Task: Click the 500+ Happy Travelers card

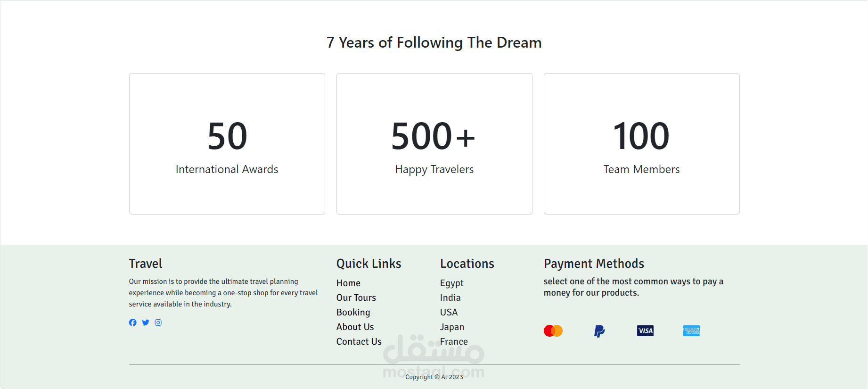Action: (x=434, y=144)
